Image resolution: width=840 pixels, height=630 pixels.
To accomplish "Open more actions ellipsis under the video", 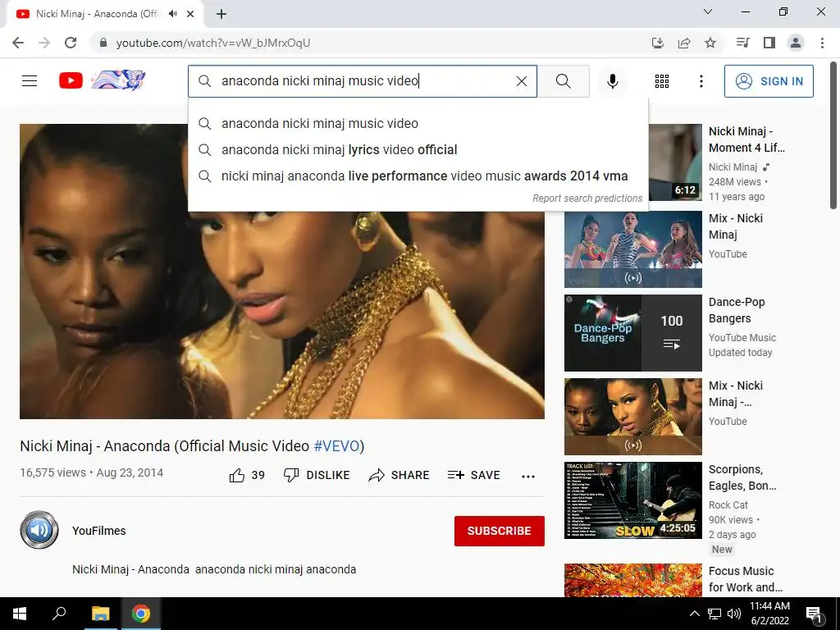I will click(x=528, y=476).
